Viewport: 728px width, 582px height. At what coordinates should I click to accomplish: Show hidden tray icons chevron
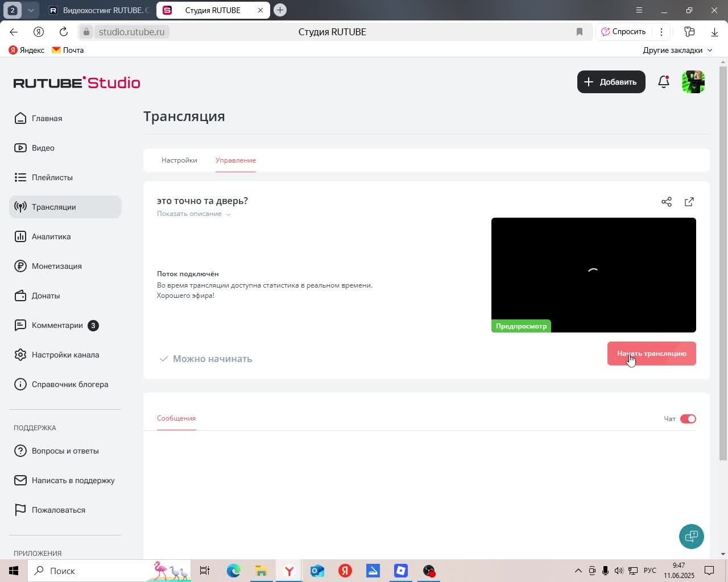[578, 571]
